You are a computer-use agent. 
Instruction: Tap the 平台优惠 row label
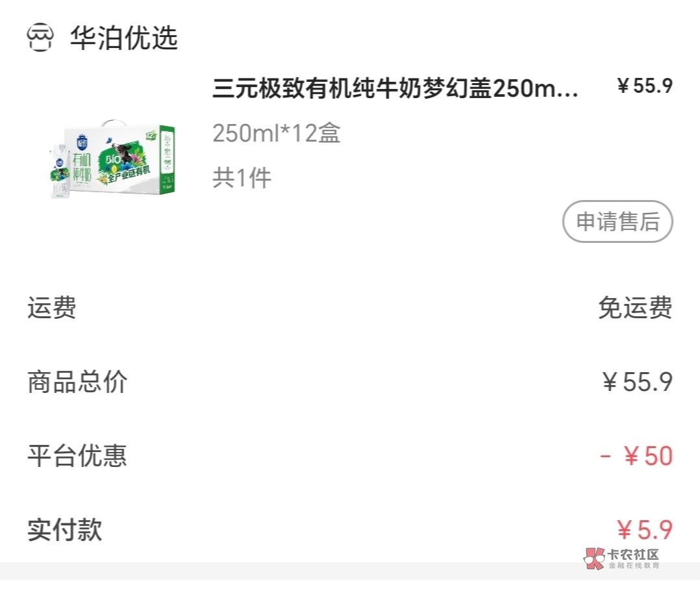[77, 456]
